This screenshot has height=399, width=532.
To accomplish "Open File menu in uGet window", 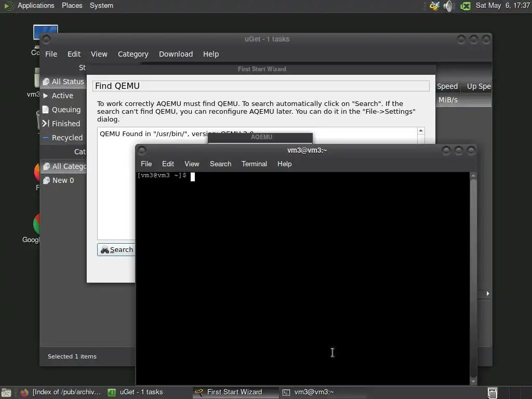I will pos(51,54).
